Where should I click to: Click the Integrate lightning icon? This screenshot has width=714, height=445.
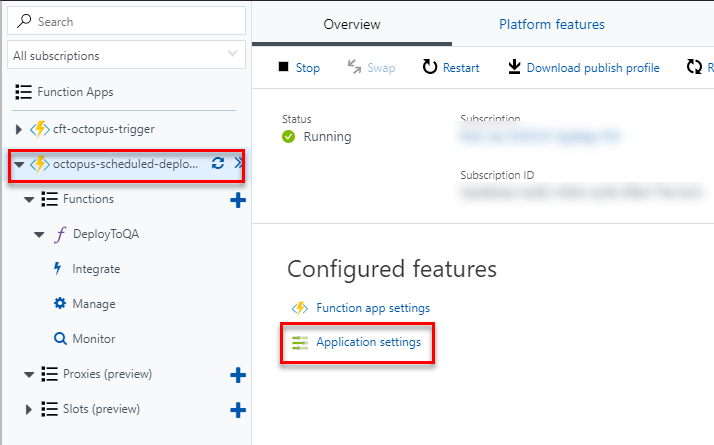pyautogui.click(x=57, y=268)
